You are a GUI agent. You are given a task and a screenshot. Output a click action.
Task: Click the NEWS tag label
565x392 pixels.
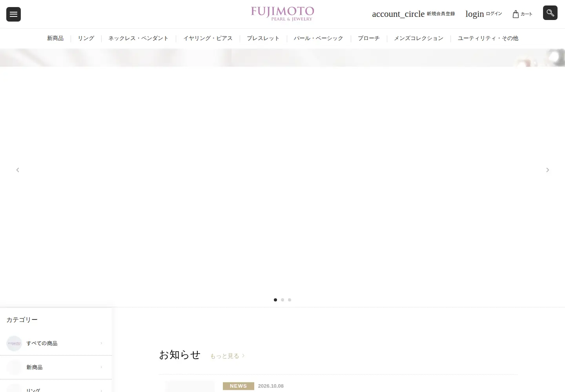click(239, 386)
